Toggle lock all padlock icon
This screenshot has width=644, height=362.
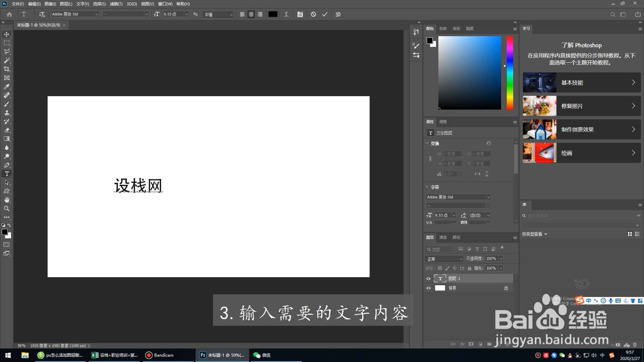coord(469,268)
